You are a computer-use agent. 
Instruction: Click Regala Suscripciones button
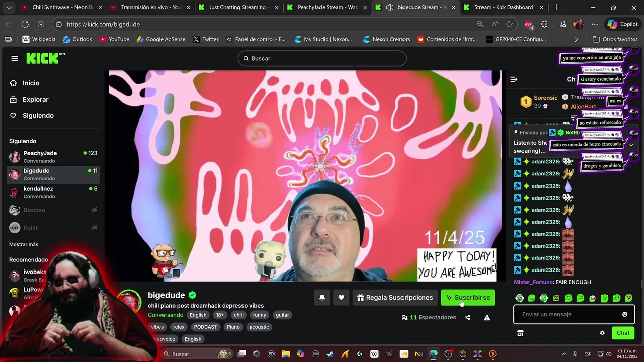click(395, 298)
